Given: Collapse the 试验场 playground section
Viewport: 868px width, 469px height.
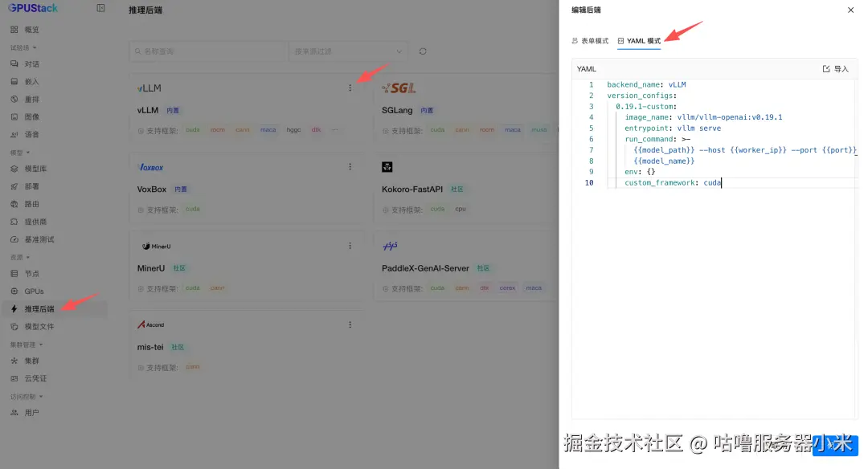Looking at the screenshot, I should (23, 47).
